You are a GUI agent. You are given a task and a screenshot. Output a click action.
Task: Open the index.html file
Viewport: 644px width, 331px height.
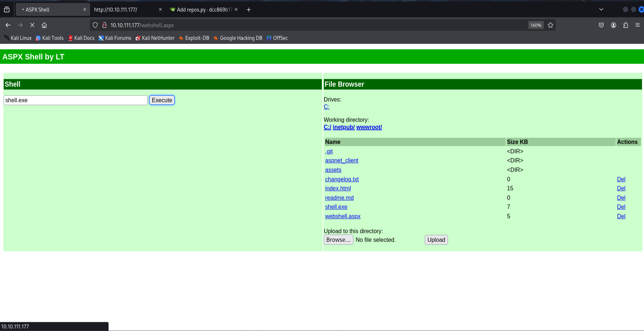(338, 189)
